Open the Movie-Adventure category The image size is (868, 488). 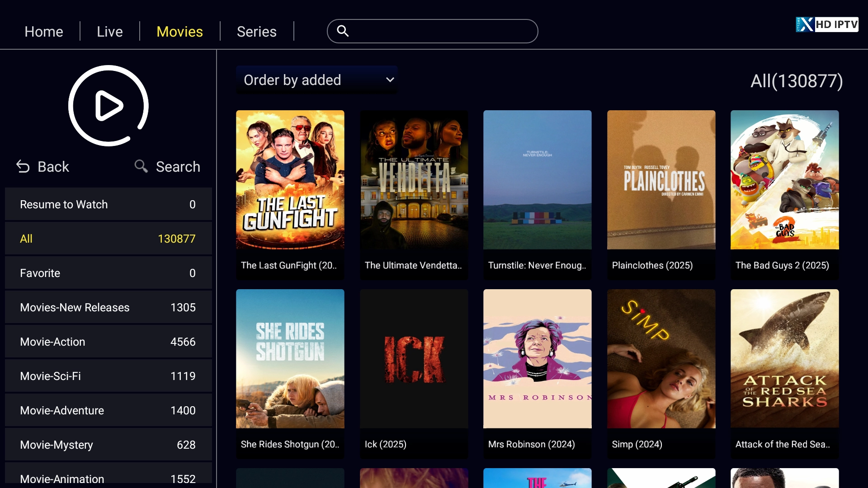click(x=108, y=410)
